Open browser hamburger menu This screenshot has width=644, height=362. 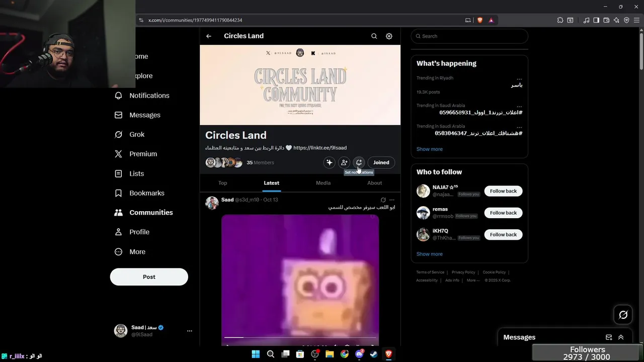pos(637,20)
